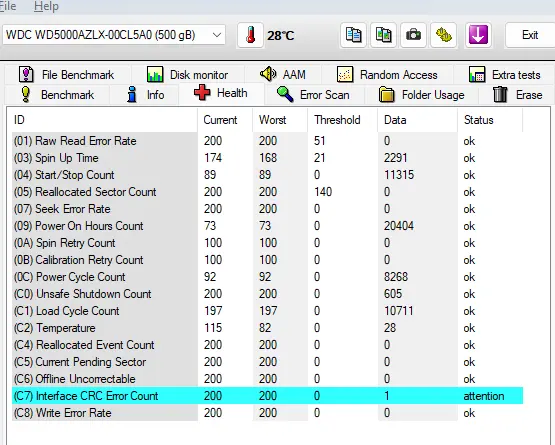Click the camera save screenshot icon
This screenshot has height=445, width=555.
tap(413, 35)
